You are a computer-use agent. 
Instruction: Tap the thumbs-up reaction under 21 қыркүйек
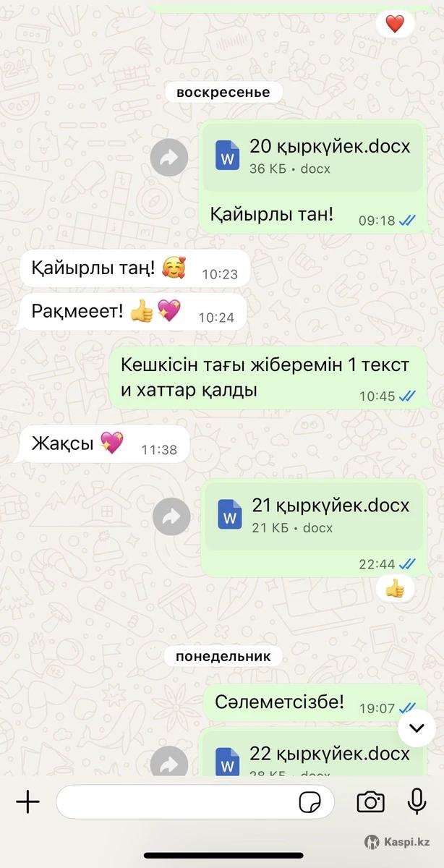point(395,589)
